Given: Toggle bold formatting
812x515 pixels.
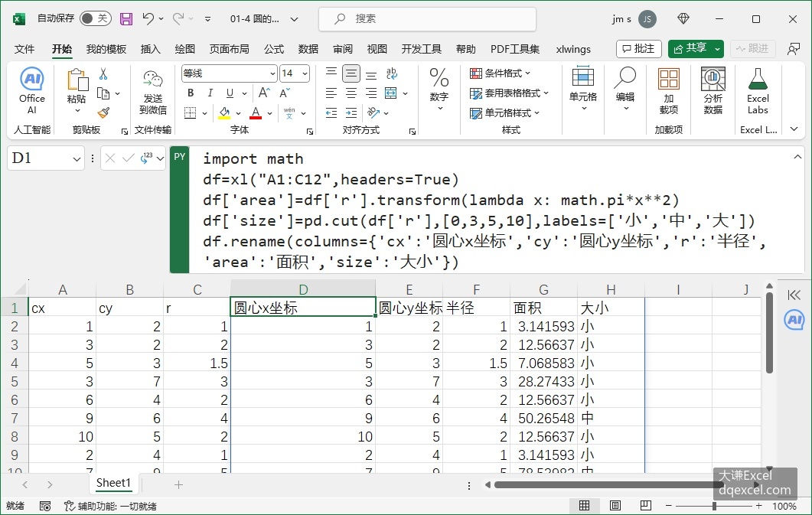Looking at the screenshot, I should [191, 93].
